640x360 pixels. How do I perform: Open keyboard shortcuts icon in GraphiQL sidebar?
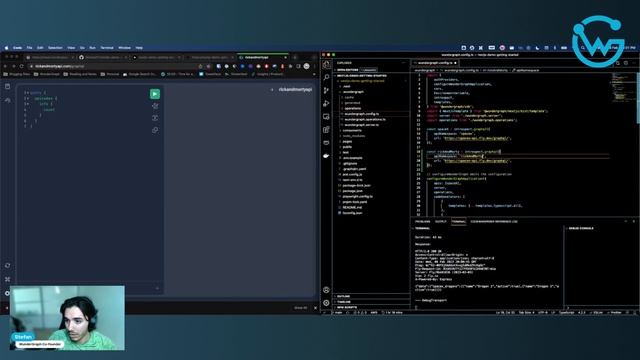[x=8, y=280]
